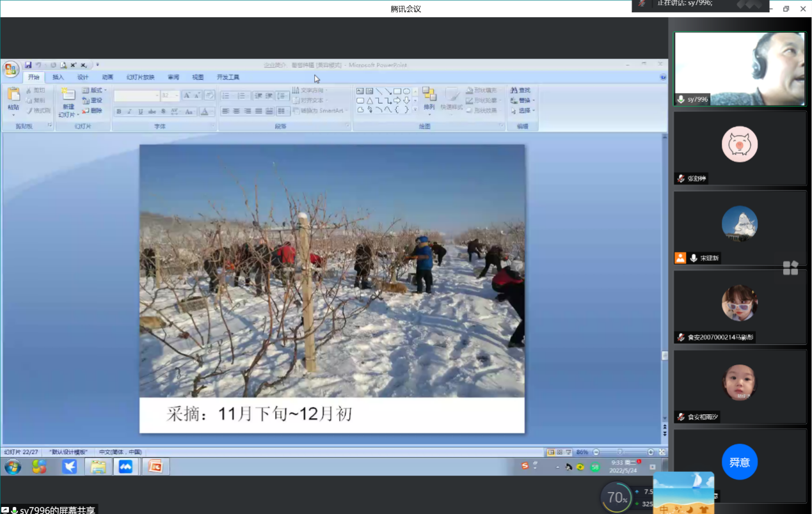
Task: Open PowerPoint from the Windows taskbar
Action: [x=155, y=467]
